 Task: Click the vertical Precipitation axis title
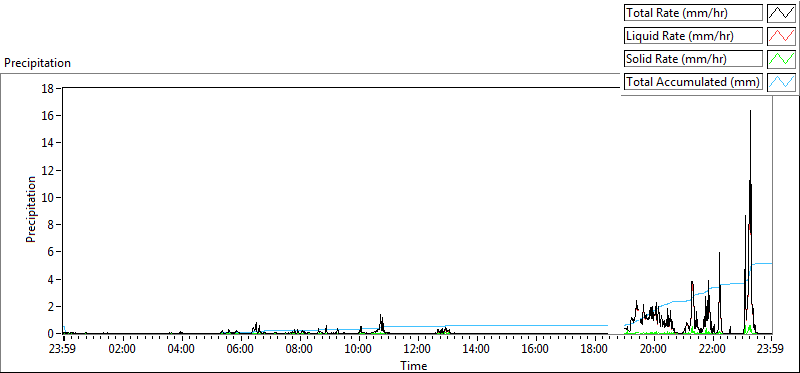pyautogui.click(x=31, y=209)
